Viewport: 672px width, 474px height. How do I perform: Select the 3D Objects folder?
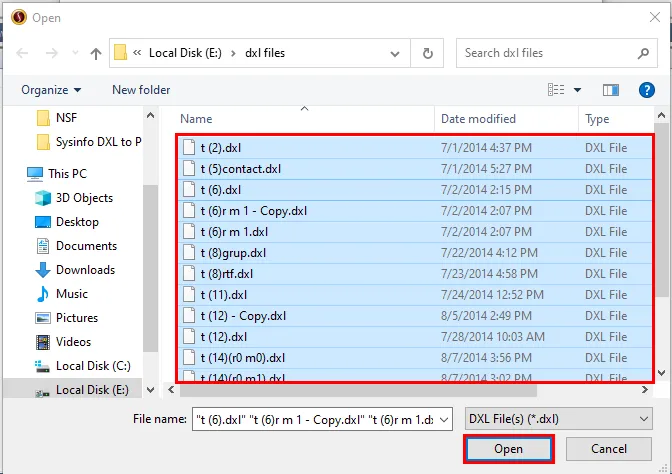84,198
